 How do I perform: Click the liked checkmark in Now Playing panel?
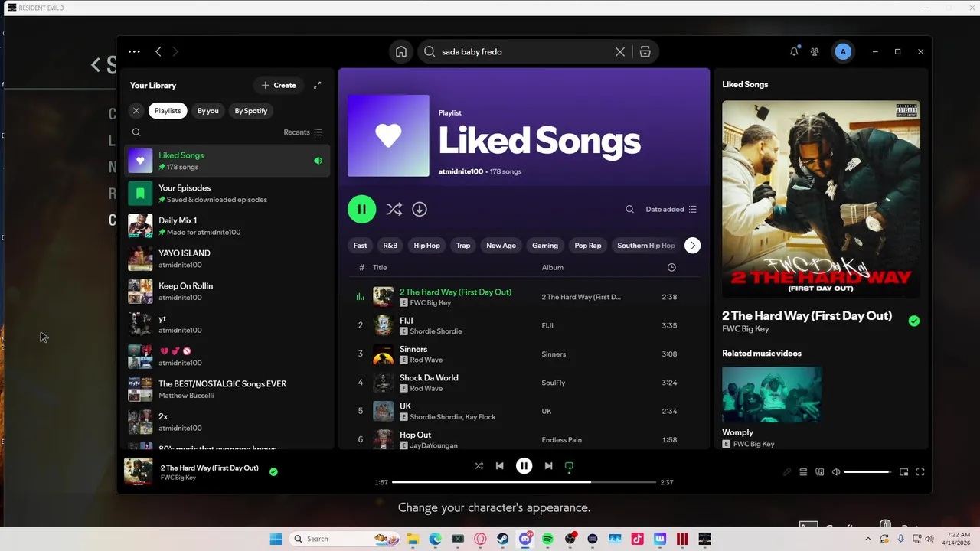point(913,321)
